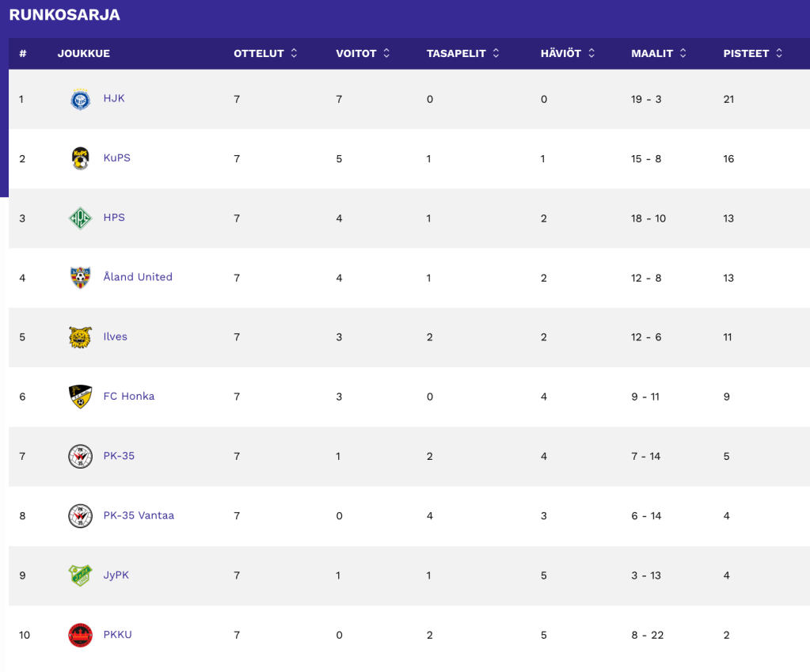Viewport: 810px width, 672px height.
Task: Sort standings by Pisteet column
Action: [752, 54]
